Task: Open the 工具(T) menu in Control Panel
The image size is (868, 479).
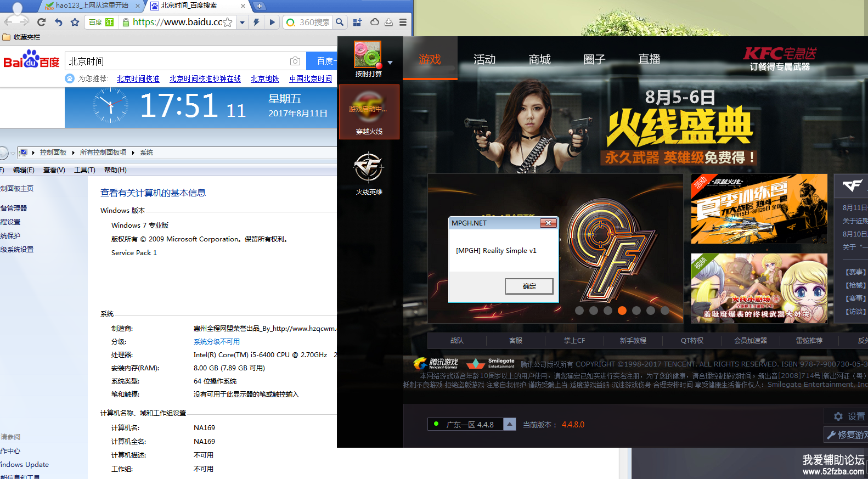Action: click(x=84, y=170)
